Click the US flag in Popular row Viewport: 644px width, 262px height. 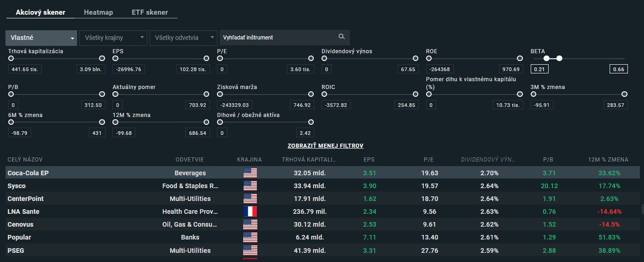click(250, 237)
